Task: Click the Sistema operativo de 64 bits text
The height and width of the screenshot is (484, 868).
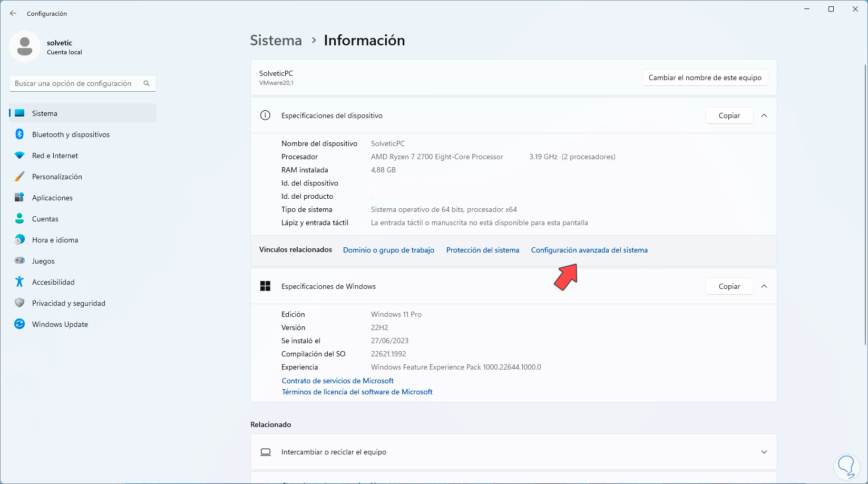Action: click(x=444, y=209)
